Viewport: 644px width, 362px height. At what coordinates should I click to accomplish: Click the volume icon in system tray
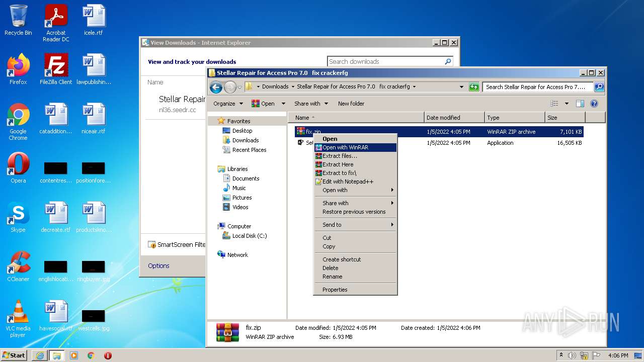[572, 355]
